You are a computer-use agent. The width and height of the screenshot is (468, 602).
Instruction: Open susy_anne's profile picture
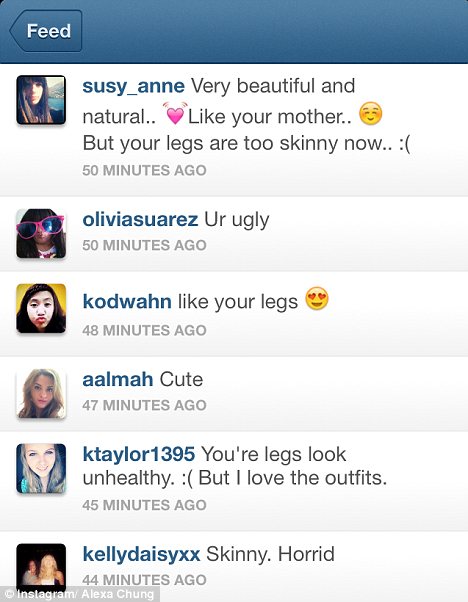tap(41, 100)
